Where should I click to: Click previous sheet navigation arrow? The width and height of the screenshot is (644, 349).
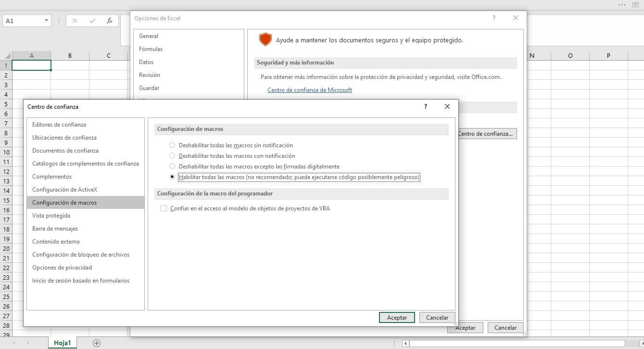14,343
